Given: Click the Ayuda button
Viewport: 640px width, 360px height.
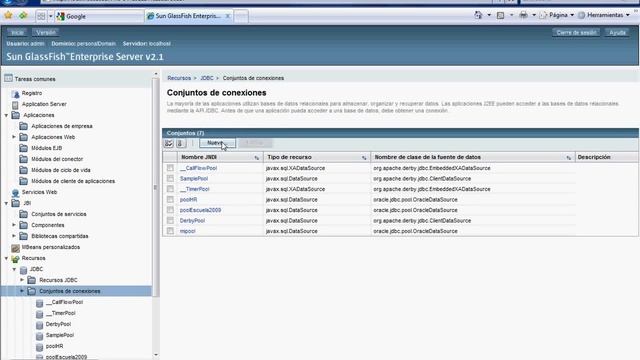Looking at the screenshot, I should (x=617, y=33).
